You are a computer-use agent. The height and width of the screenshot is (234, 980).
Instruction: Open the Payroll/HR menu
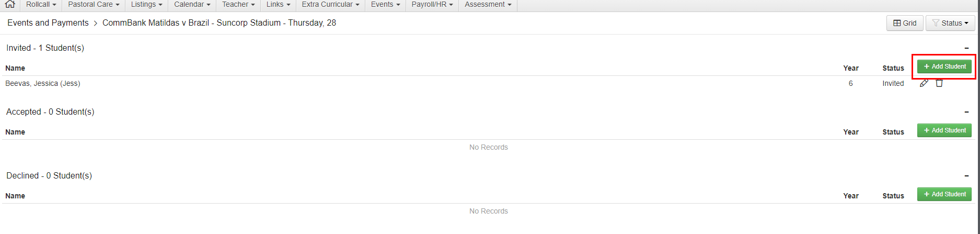(x=432, y=4)
